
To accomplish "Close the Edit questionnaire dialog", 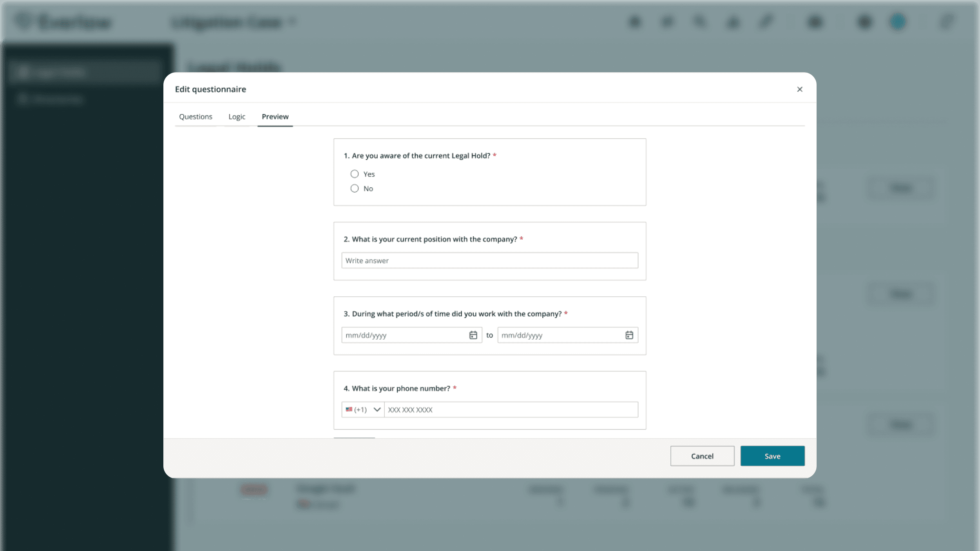I will 800,89.
